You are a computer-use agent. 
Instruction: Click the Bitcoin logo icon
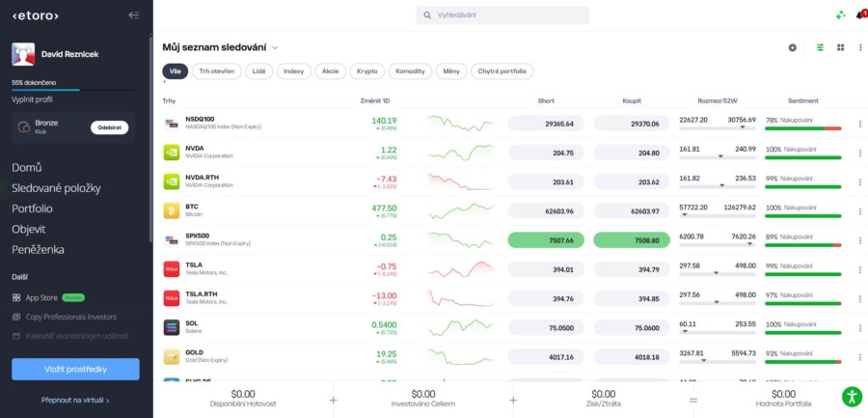(x=172, y=210)
